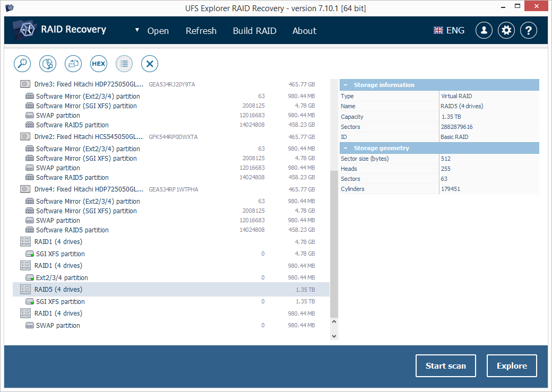Screen dimensions: 552x392
Task: Select Drive4's Software Mirror (Ext2/3/4) partition icon
Action: 30,201
